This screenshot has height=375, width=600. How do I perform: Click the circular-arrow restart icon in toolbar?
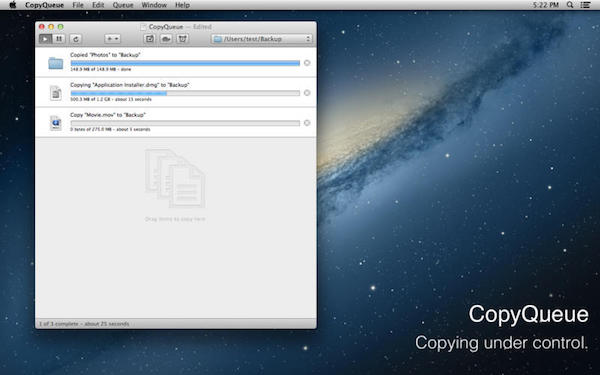pyautogui.click(x=76, y=39)
